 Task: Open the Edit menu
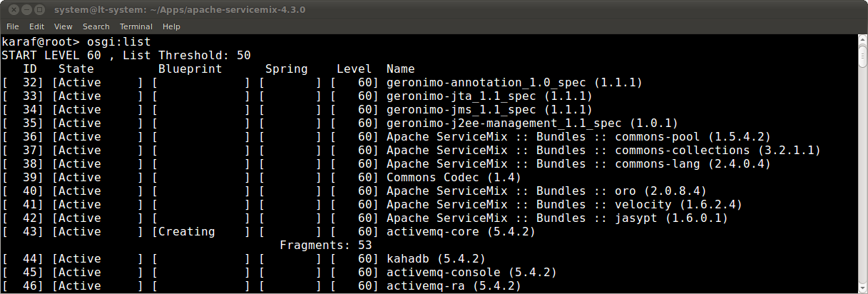[x=36, y=26]
